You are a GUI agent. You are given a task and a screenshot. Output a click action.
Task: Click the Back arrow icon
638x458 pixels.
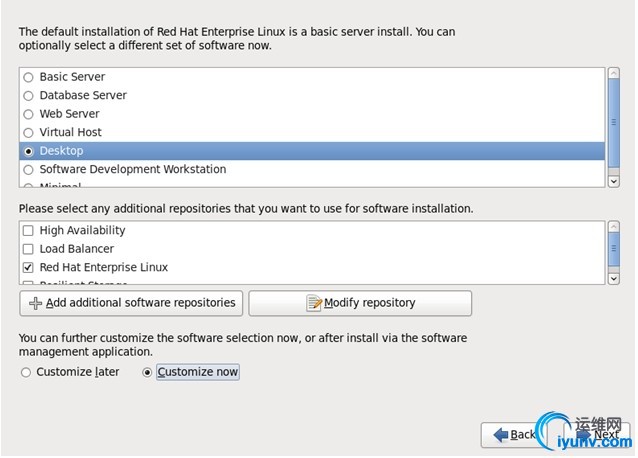499,435
